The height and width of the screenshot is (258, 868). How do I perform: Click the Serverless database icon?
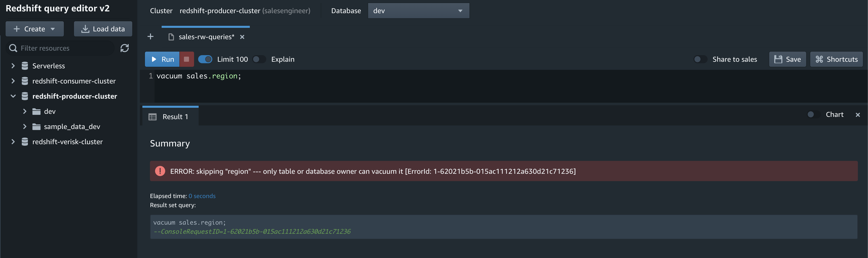[x=25, y=66]
